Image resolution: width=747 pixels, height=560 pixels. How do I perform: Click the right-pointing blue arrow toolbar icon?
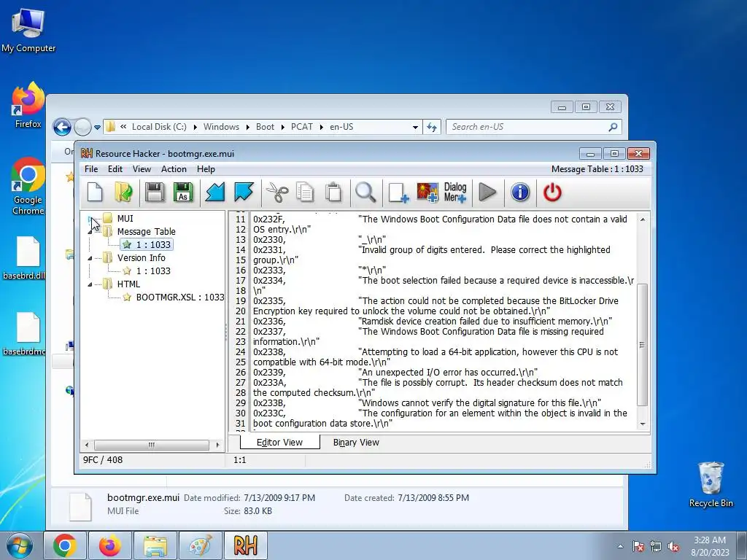[x=244, y=192]
